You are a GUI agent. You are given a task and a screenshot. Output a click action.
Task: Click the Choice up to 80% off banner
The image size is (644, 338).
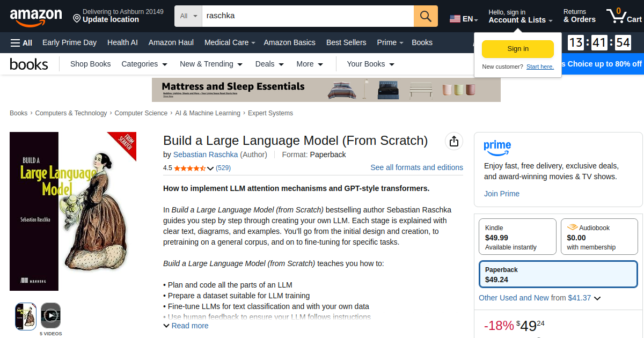(x=602, y=64)
